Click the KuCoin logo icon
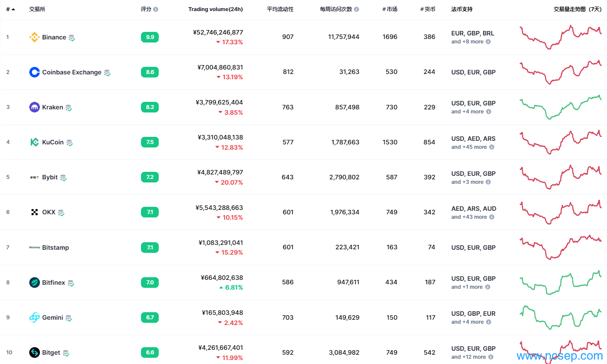This screenshot has height=364, width=607. coord(35,142)
